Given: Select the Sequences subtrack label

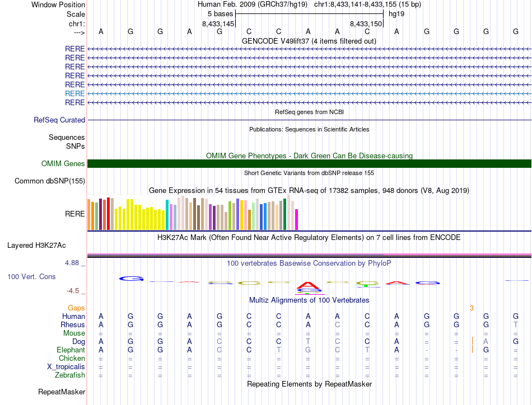Looking at the screenshot, I should point(67,137).
